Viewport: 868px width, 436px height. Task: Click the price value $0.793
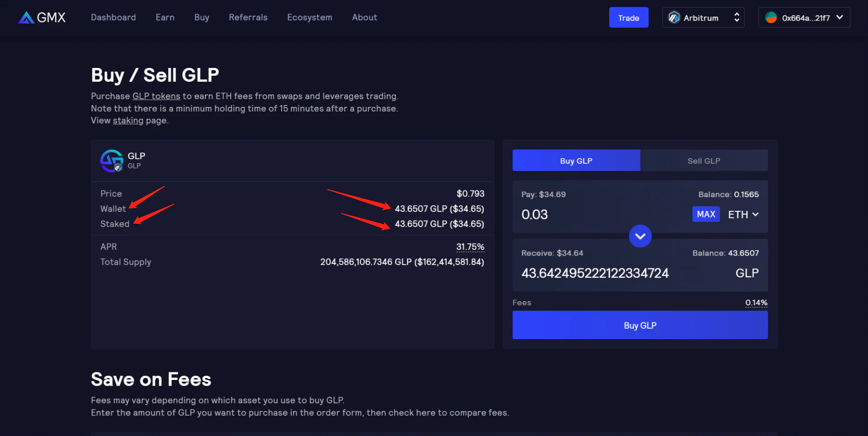pos(471,194)
